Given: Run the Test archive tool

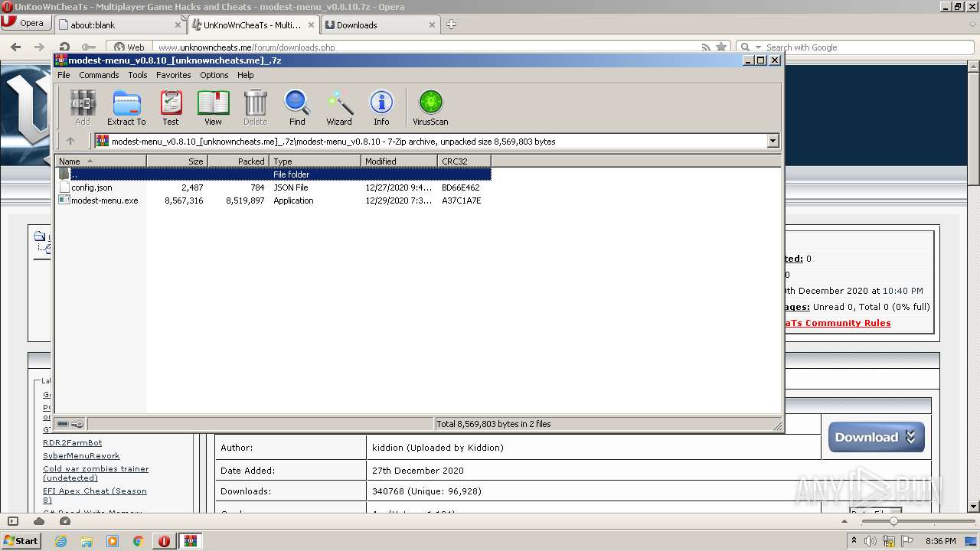Looking at the screenshot, I should 171,107.
